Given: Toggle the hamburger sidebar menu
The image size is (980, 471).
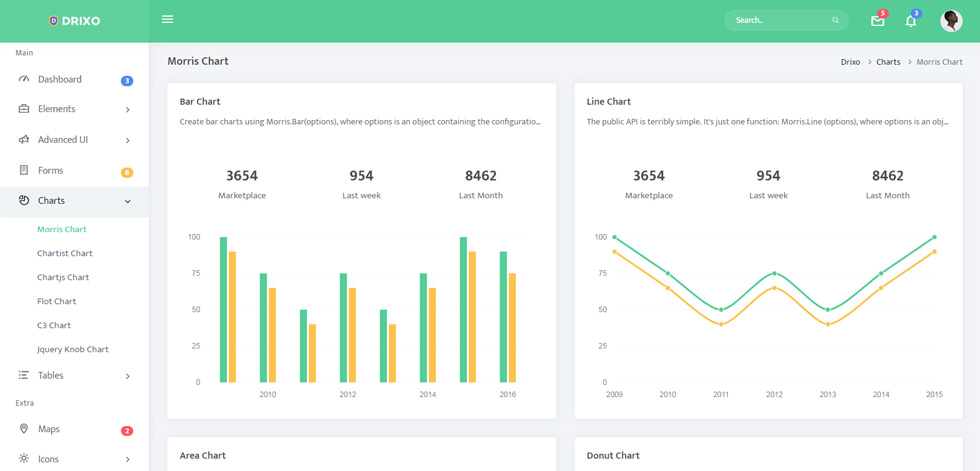Looking at the screenshot, I should coord(168,19).
